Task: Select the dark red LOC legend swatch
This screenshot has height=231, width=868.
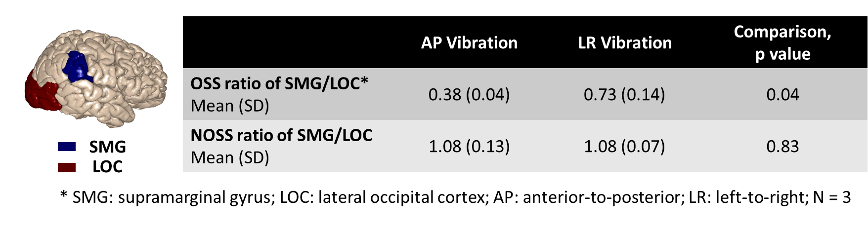Action: 67,167
